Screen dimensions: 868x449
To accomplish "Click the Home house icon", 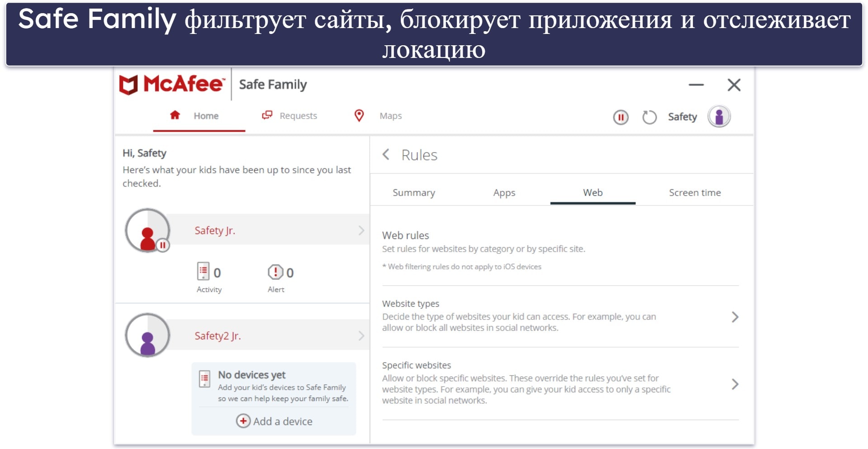I will pyautogui.click(x=175, y=115).
